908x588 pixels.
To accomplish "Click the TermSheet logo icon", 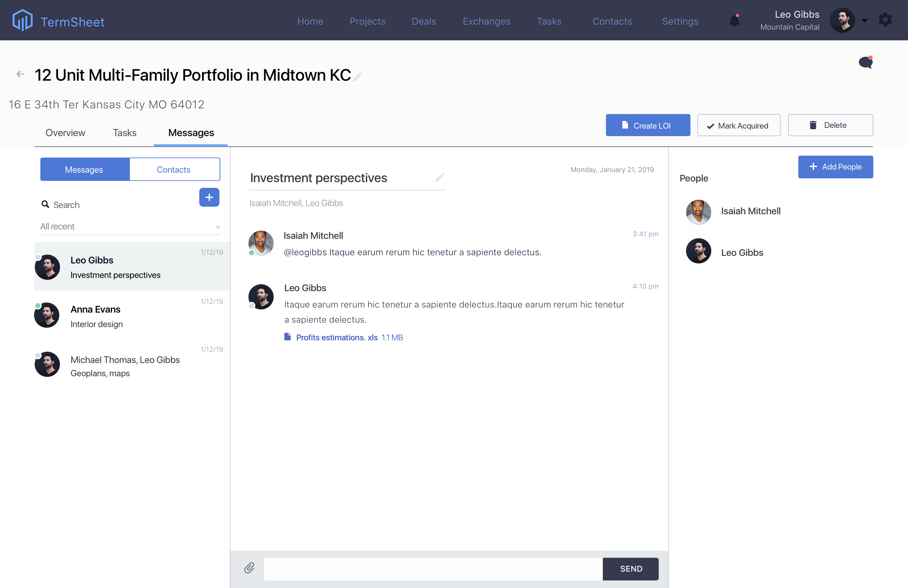I will pyautogui.click(x=22, y=20).
